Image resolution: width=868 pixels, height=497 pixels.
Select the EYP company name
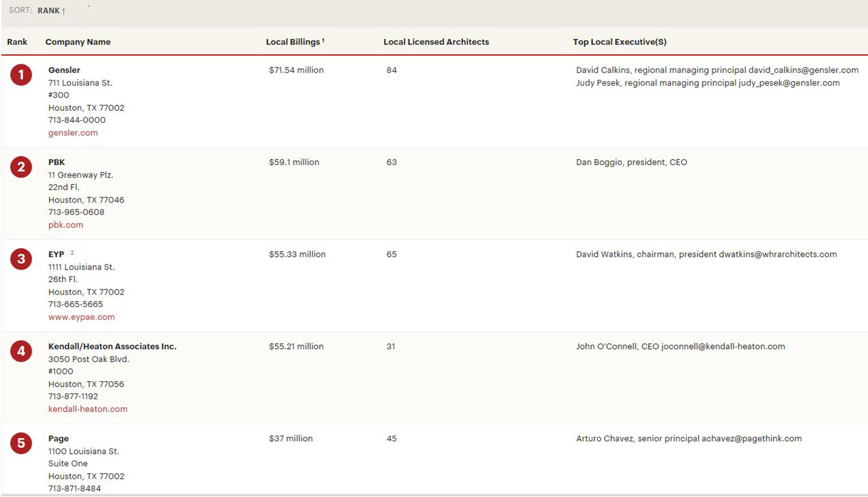pos(56,255)
